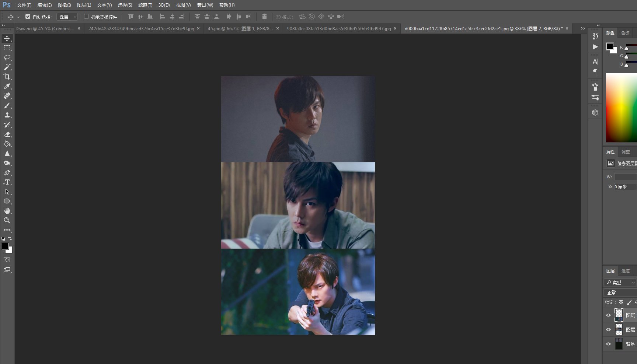637x364 pixels.
Task: Select the Hand tool
Action: [7, 211]
